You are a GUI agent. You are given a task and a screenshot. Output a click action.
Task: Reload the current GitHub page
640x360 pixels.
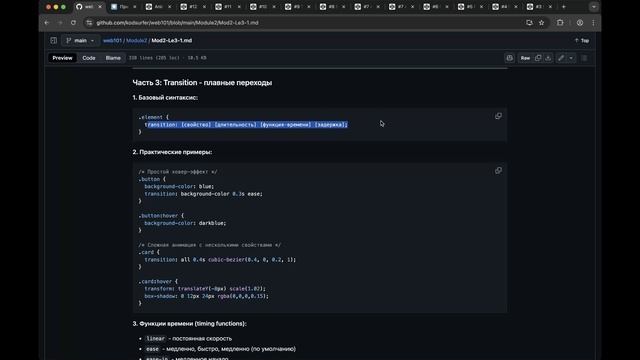[73, 23]
